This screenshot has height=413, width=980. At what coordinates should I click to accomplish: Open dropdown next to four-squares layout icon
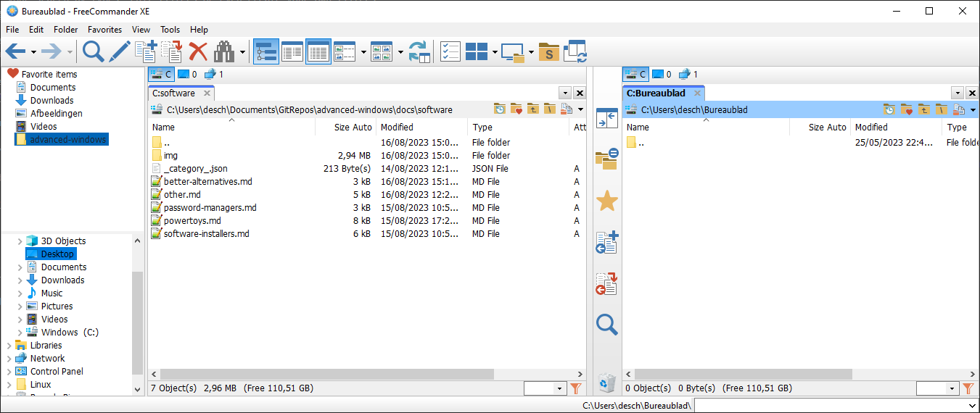click(495, 52)
